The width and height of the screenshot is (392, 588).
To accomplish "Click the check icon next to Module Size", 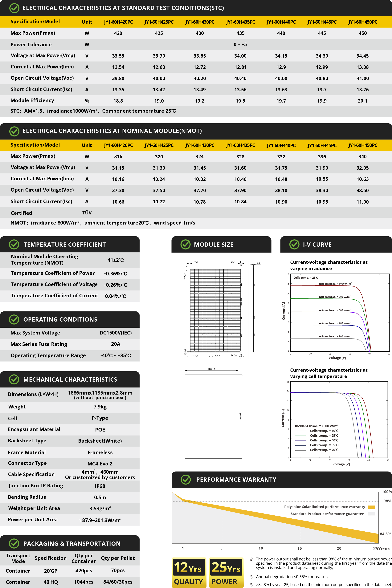I will (186, 244).
